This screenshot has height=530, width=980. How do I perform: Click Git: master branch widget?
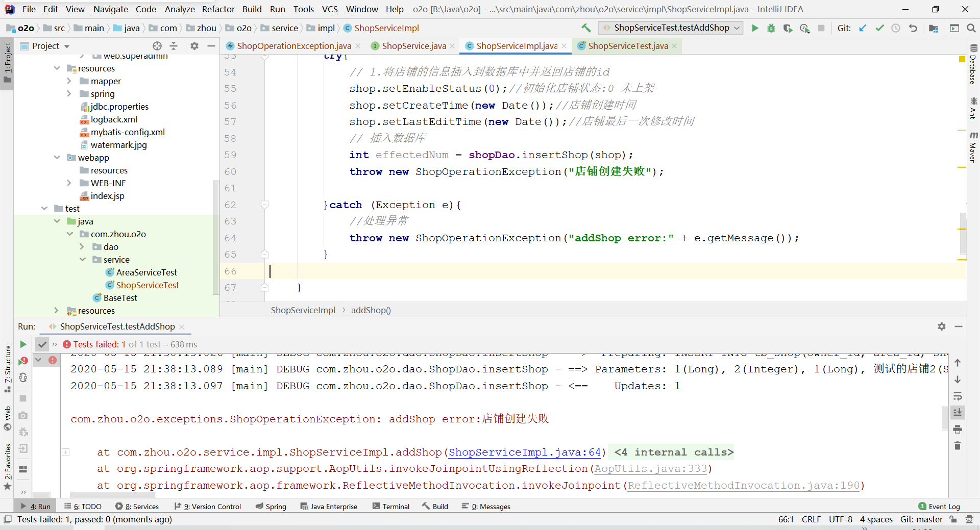tap(921, 519)
